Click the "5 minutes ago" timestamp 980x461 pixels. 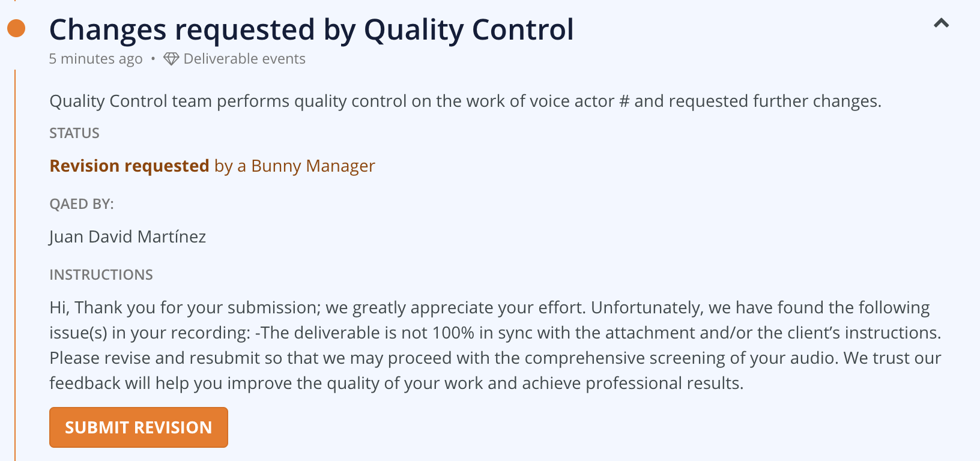pos(95,59)
